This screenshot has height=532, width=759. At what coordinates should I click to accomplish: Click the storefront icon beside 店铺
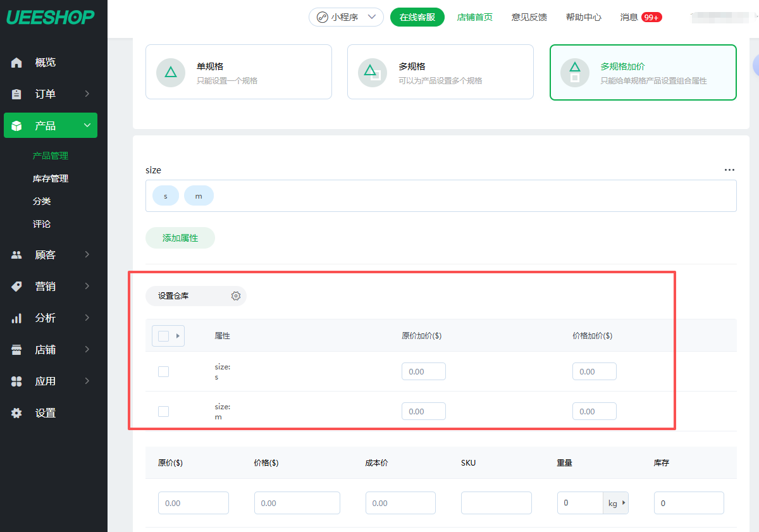(17, 350)
